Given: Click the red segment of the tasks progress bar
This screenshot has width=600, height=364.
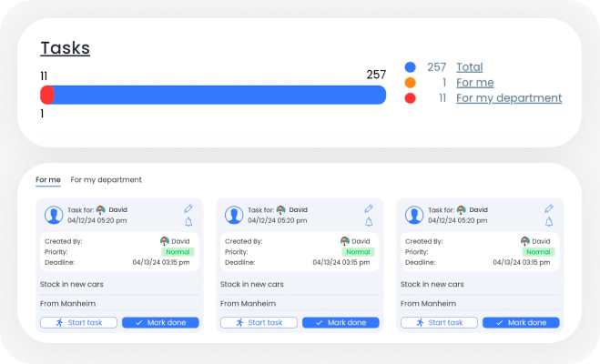Looking at the screenshot, I should tap(47, 95).
